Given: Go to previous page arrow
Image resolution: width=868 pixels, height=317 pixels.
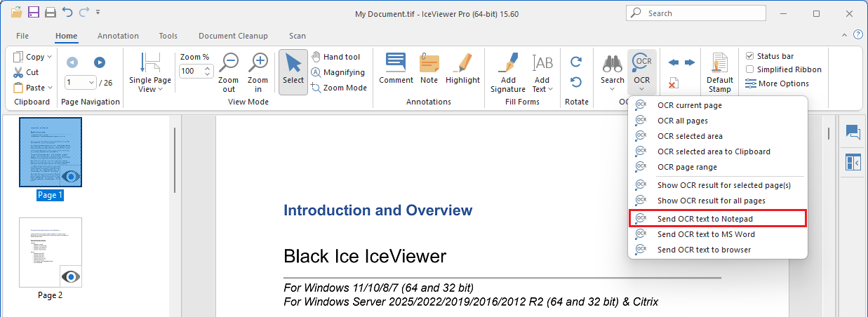Looking at the screenshot, I should [72, 62].
